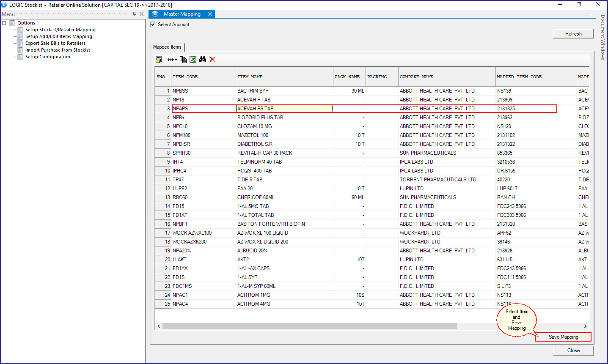Click mapped item code LUP.6017
This screenshot has height=364, width=608.
pyautogui.click(x=536, y=189)
